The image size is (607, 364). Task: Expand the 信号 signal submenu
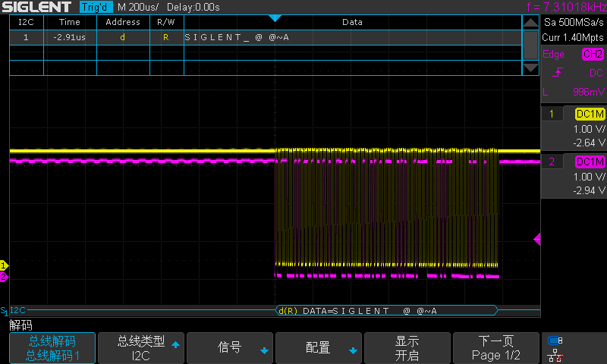pos(230,348)
